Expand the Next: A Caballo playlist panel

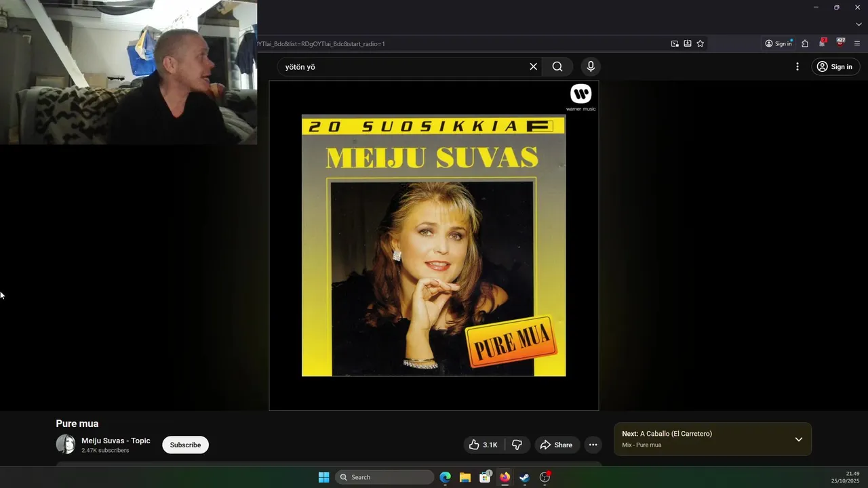(x=799, y=439)
